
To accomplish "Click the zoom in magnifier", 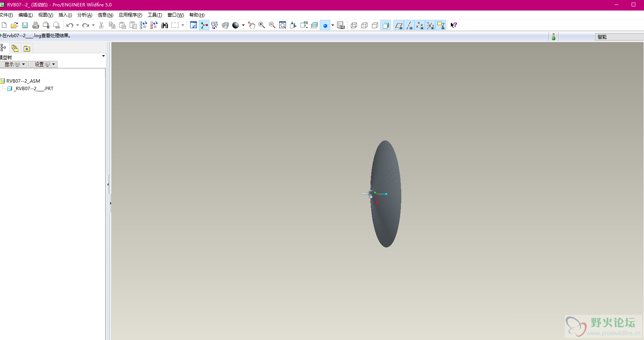I will coord(262,25).
